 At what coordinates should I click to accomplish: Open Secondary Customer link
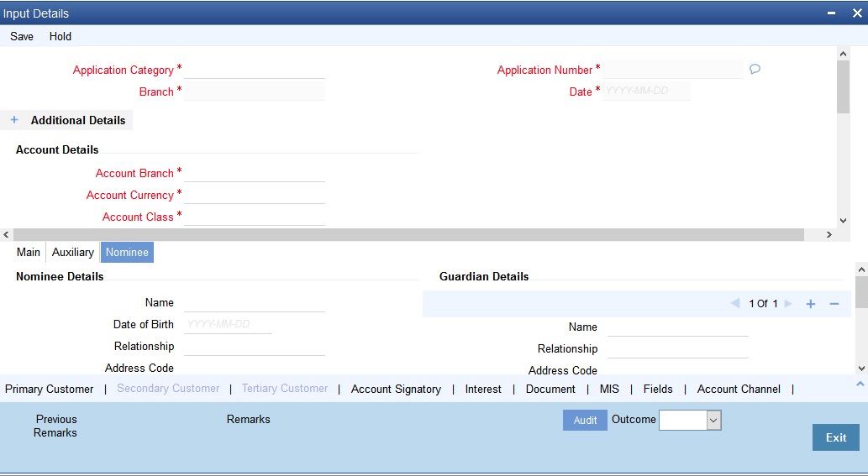click(168, 389)
